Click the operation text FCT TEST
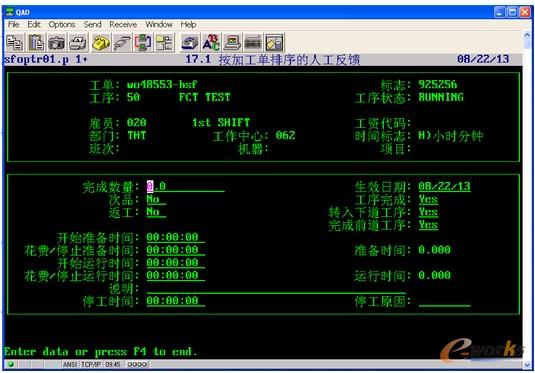 (x=204, y=97)
